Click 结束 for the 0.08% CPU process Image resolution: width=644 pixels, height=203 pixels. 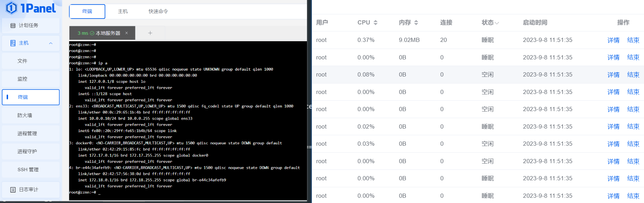pyautogui.click(x=633, y=75)
